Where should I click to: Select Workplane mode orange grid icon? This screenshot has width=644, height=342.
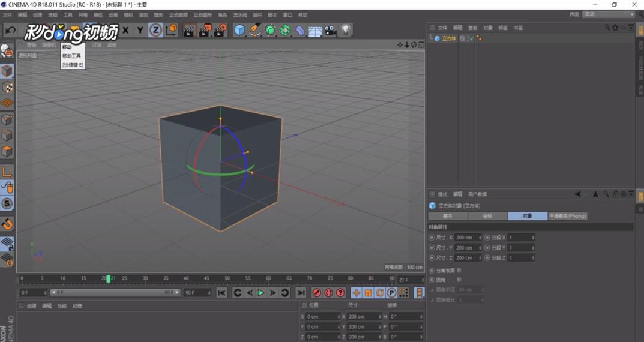[7, 103]
